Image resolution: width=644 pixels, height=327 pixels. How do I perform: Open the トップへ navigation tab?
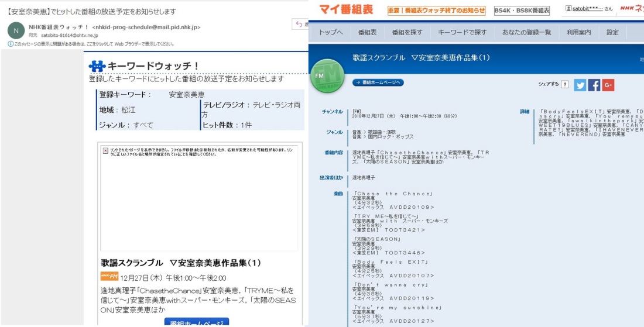331,32
